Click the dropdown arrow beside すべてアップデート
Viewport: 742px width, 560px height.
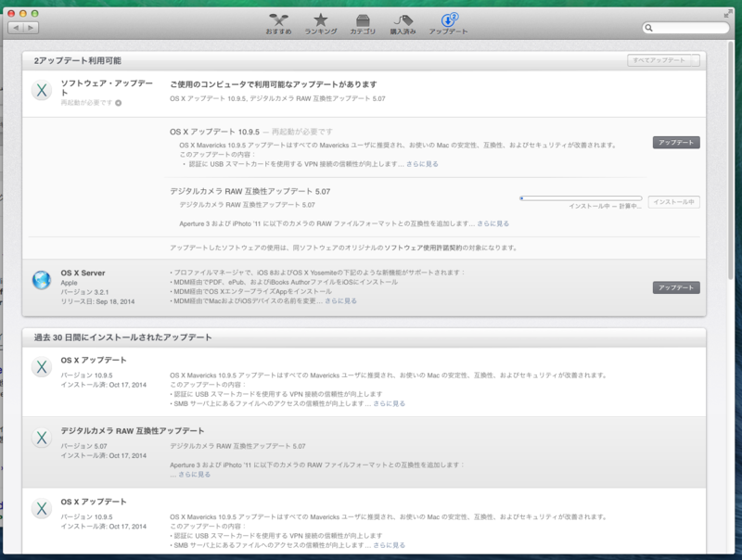[695, 60]
